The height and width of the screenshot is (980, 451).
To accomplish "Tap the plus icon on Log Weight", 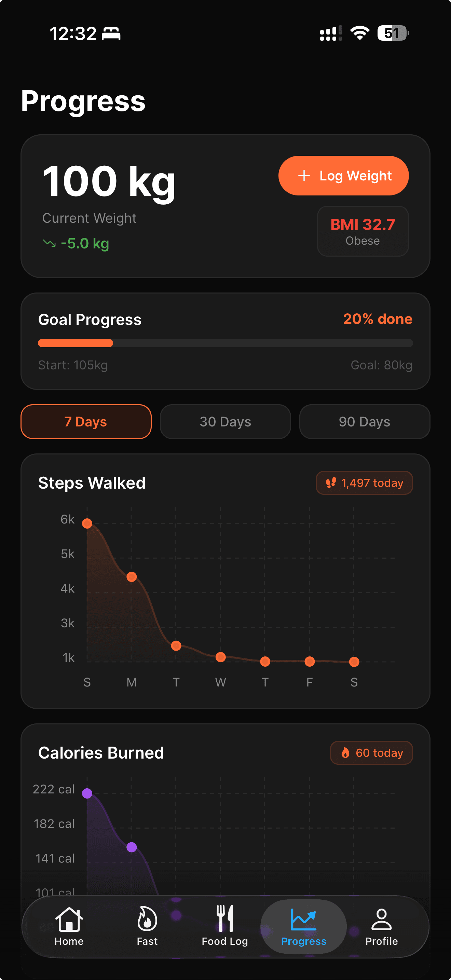I will (x=304, y=176).
